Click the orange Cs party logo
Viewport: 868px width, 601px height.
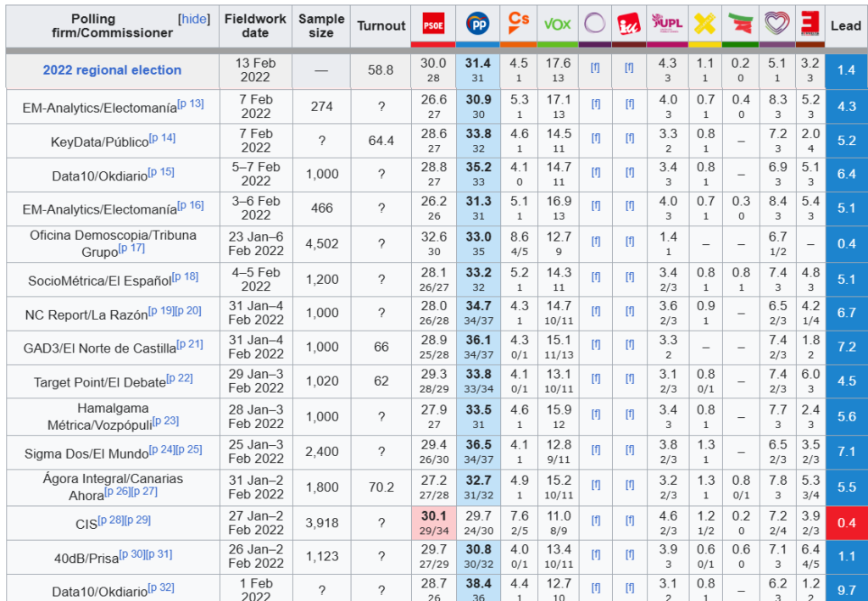pyautogui.click(x=517, y=22)
